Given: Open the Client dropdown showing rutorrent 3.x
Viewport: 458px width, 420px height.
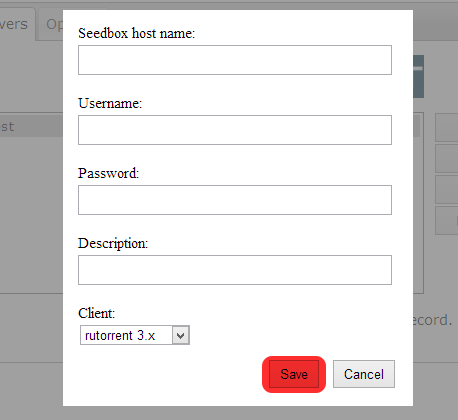Looking at the screenshot, I should point(135,335).
